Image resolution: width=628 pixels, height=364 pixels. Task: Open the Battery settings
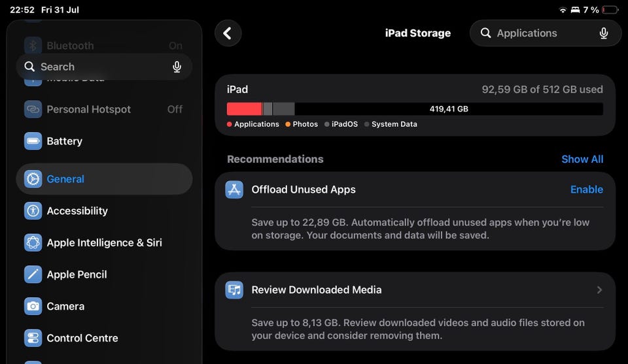pyautogui.click(x=104, y=141)
